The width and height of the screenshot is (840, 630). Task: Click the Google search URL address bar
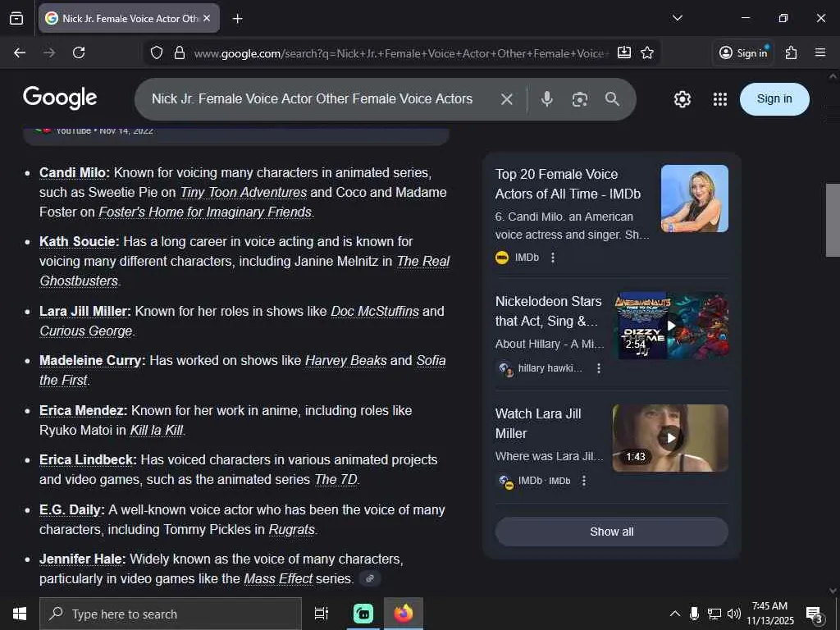400,53
